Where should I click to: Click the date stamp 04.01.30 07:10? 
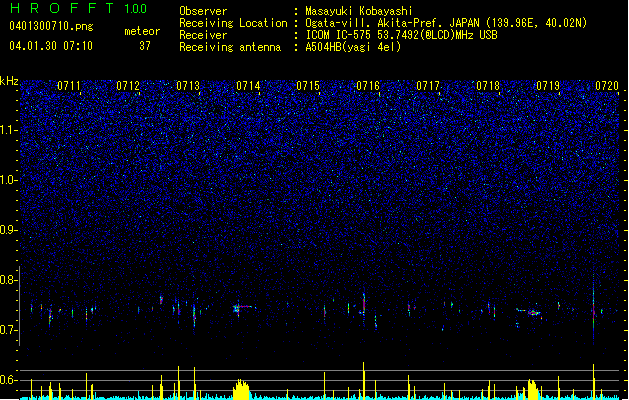coord(51,46)
